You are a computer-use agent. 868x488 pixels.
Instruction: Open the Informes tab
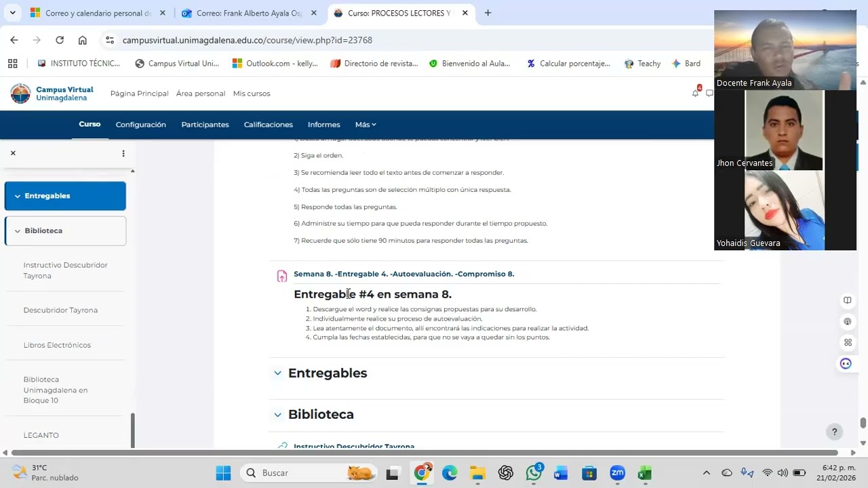(324, 125)
